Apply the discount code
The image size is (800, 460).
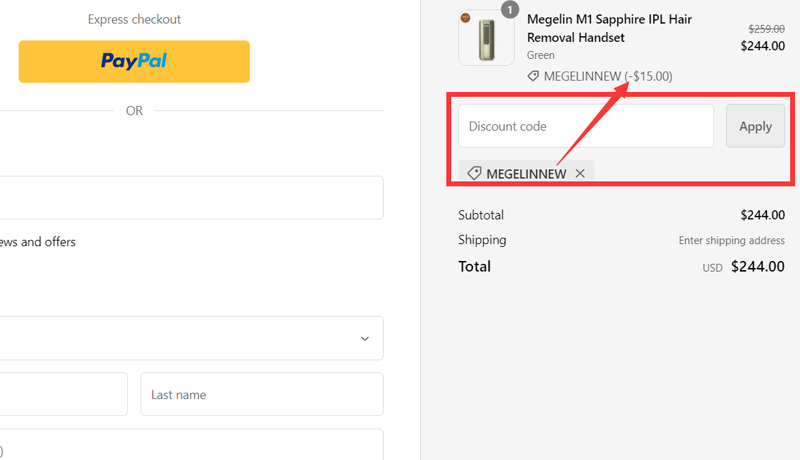pyautogui.click(x=755, y=126)
